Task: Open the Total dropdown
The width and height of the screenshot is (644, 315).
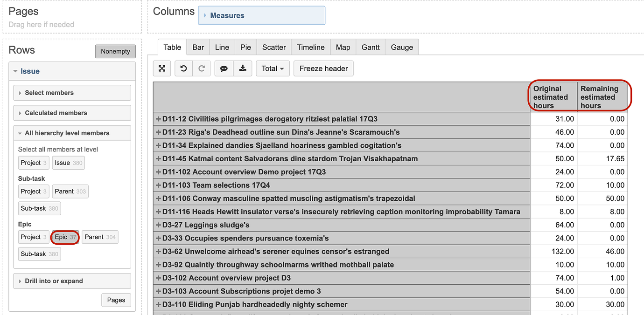Action: (x=273, y=68)
